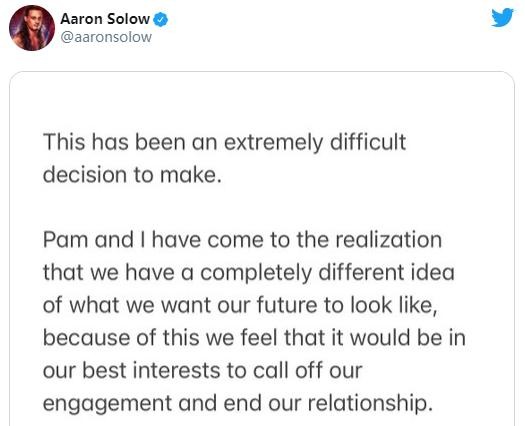Click the words 'completely different idea'
The image size is (525, 426).
[327, 272]
